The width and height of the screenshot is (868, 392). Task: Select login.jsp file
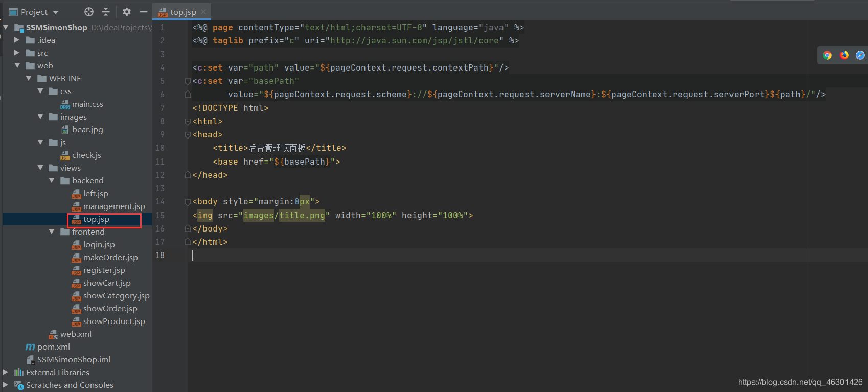[x=94, y=244]
